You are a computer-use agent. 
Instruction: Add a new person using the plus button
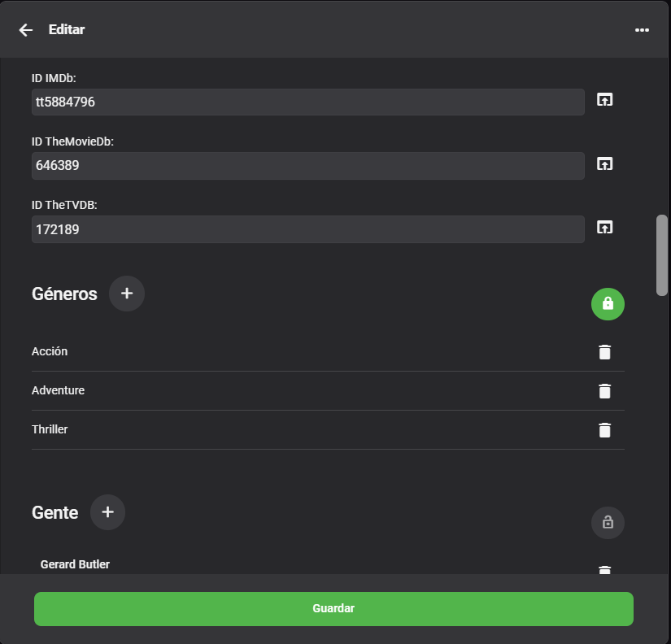pyautogui.click(x=107, y=512)
